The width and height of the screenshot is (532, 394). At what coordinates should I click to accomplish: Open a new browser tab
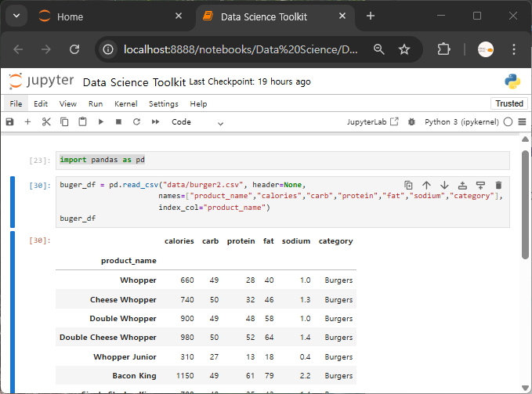click(x=371, y=16)
